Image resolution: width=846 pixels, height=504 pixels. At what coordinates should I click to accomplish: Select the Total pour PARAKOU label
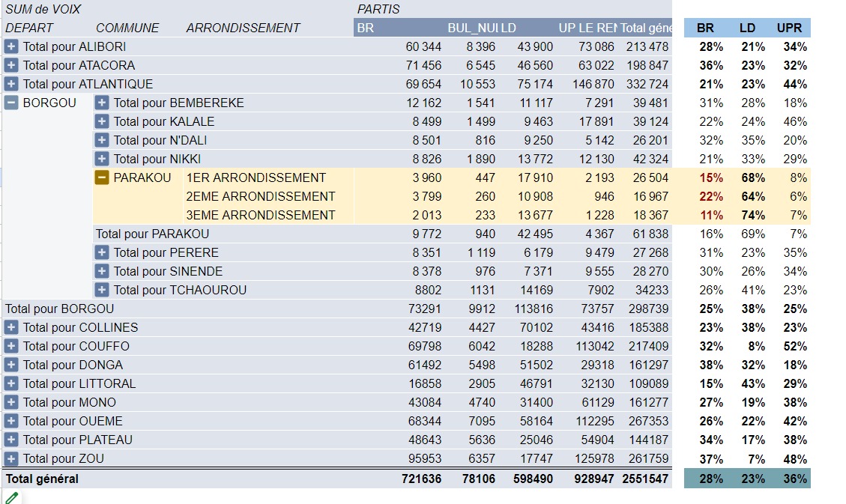click(x=152, y=234)
